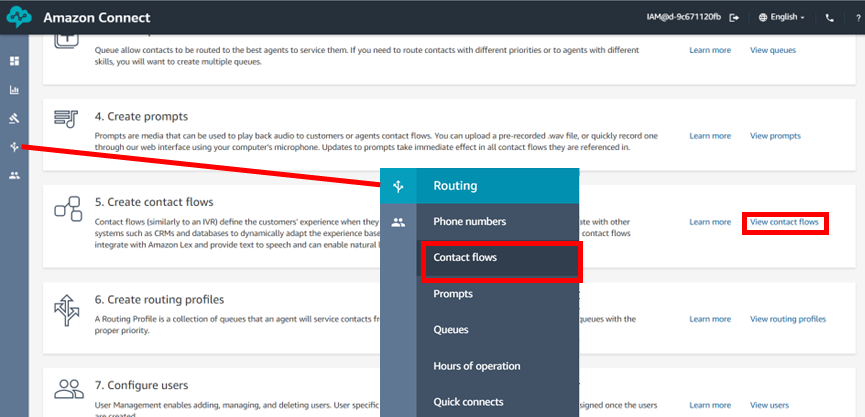Select Contact flows in Routing menu

point(465,258)
